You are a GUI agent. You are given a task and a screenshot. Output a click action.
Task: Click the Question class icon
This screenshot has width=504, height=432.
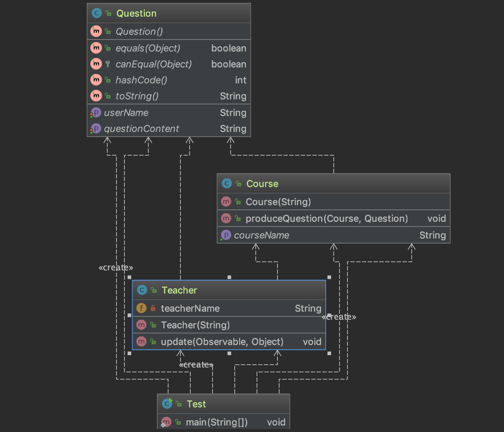[97, 13]
